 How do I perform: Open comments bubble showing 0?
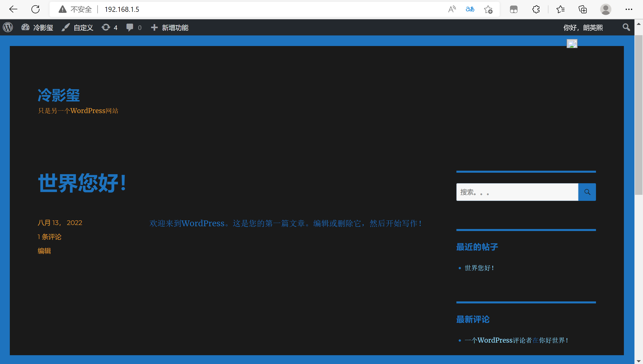[x=134, y=27]
